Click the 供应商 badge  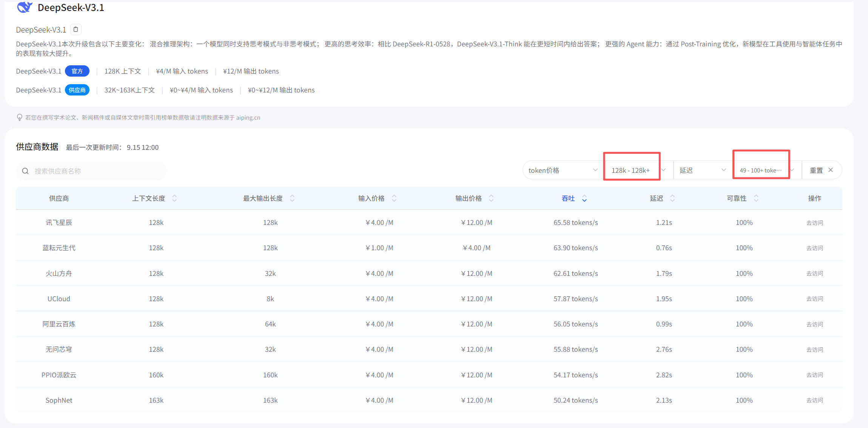77,90
